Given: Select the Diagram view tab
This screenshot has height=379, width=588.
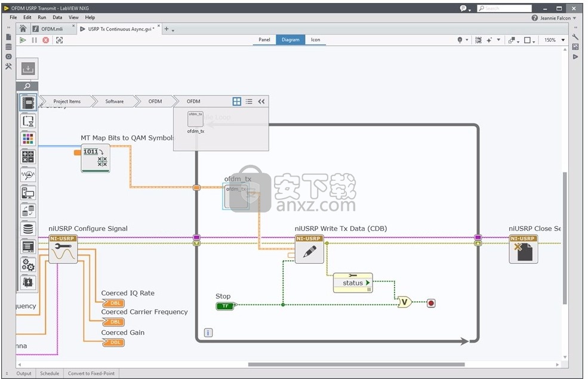Looking at the screenshot, I should coord(291,40).
